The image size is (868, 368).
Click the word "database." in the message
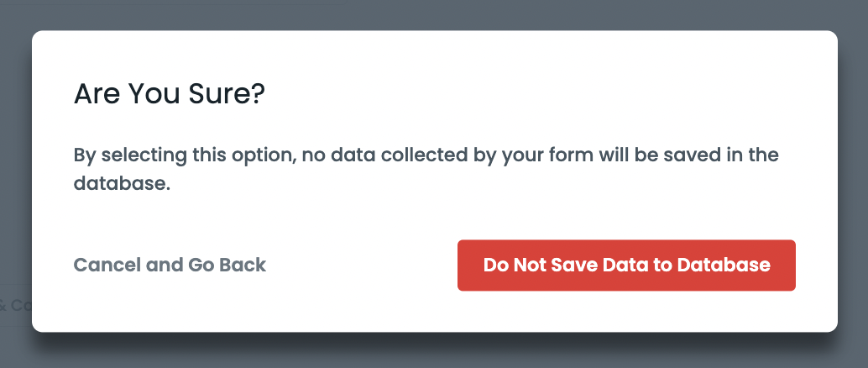click(x=122, y=183)
